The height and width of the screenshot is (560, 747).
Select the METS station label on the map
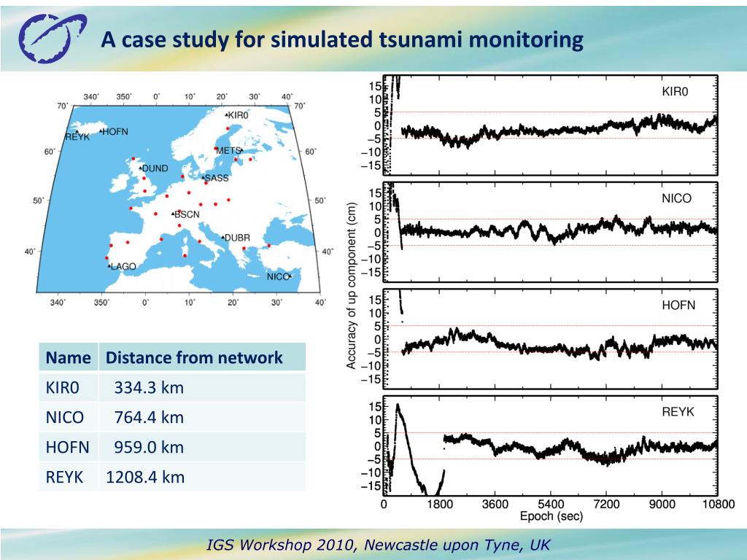[228, 150]
